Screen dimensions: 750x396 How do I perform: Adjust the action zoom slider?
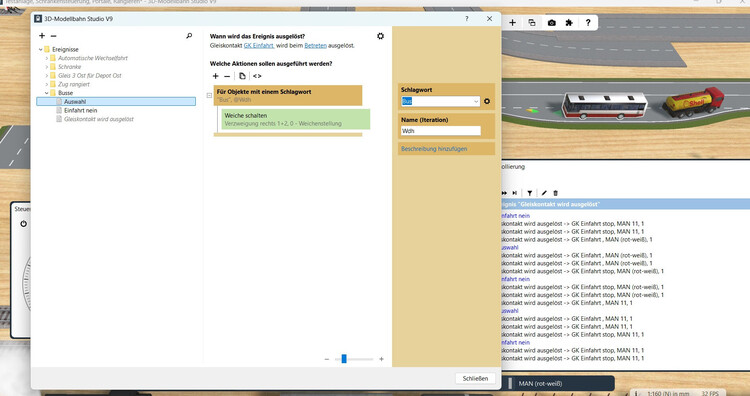344,359
